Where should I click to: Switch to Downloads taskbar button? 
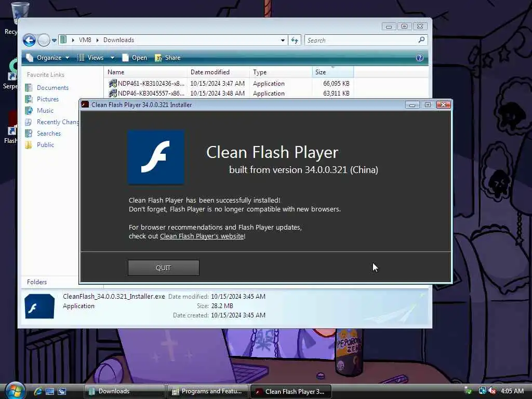pyautogui.click(x=124, y=391)
